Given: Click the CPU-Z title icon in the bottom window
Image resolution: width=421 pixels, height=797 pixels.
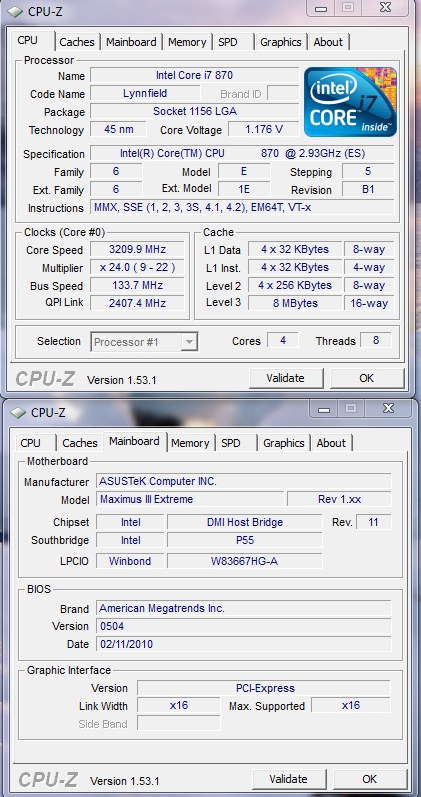Looking at the screenshot, I should 17,412.
